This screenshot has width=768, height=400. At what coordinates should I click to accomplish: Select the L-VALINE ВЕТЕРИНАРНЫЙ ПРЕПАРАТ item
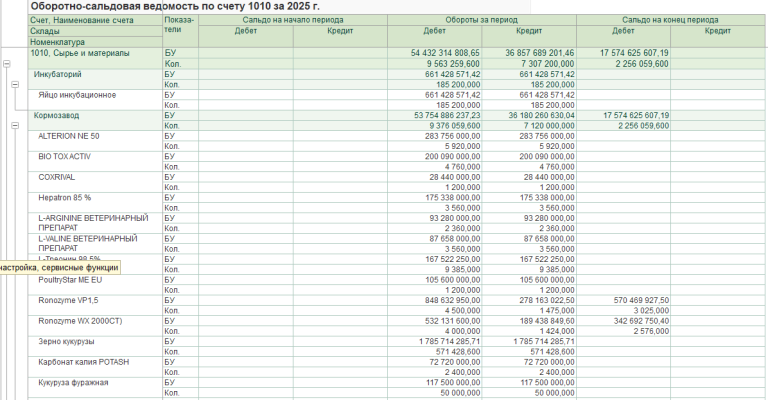[x=88, y=243]
